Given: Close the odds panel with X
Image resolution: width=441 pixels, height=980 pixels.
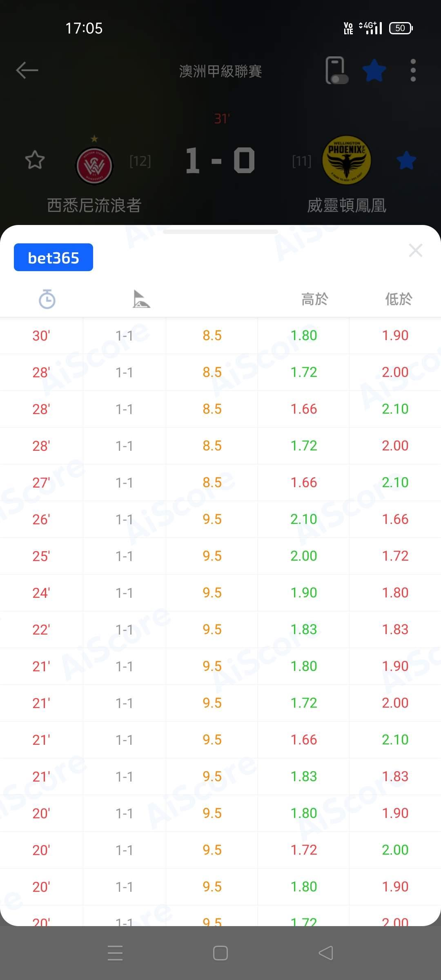Looking at the screenshot, I should click(415, 250).
